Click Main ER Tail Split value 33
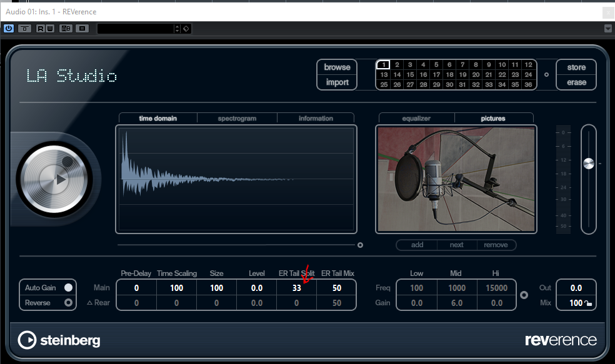The image size is (615, 364). (x=296, y=288)
